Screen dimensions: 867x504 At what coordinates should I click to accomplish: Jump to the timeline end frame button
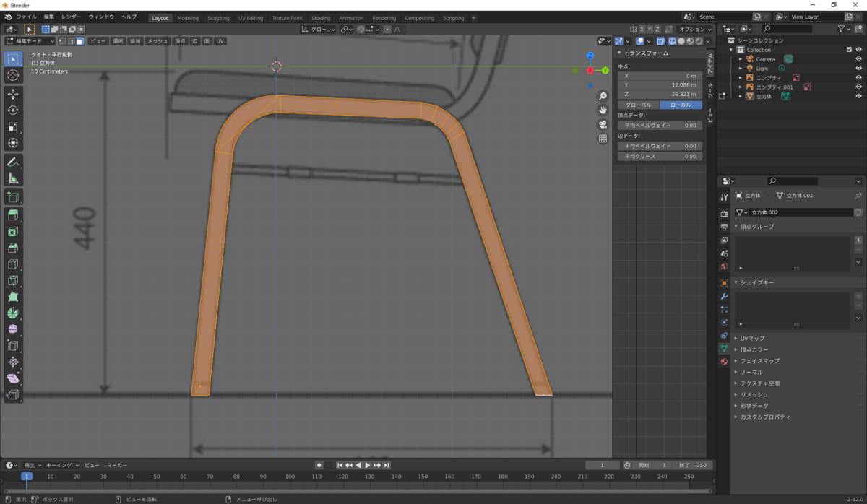[x=387, y=465]
